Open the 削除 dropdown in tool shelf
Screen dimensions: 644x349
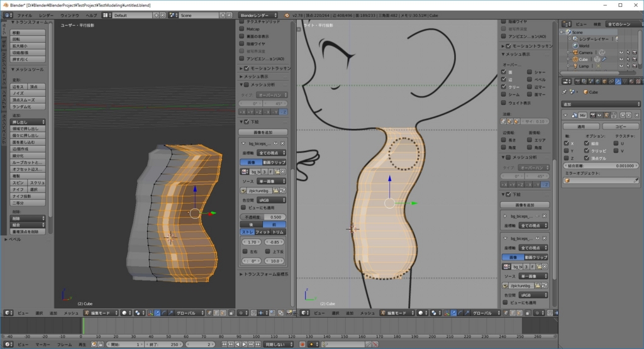[28, 218]
